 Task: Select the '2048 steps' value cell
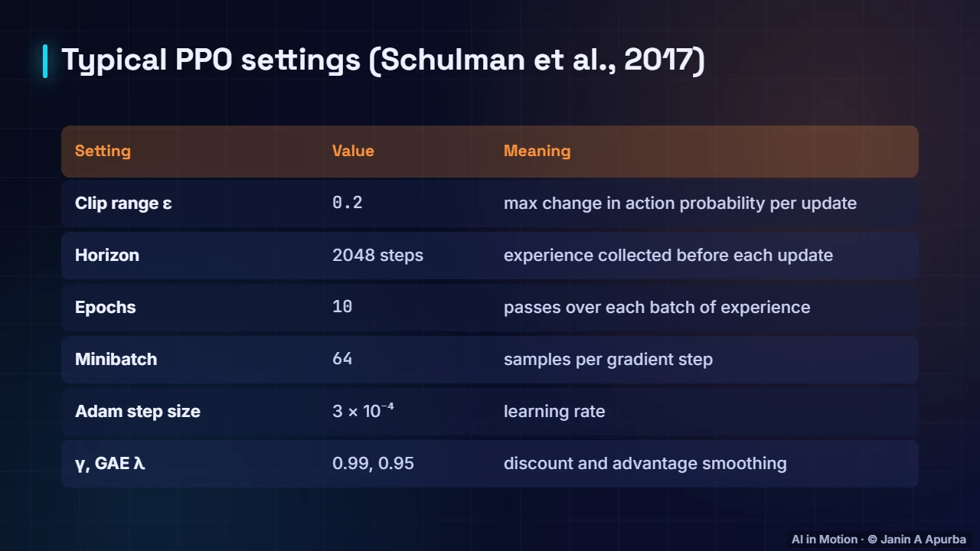377,255
